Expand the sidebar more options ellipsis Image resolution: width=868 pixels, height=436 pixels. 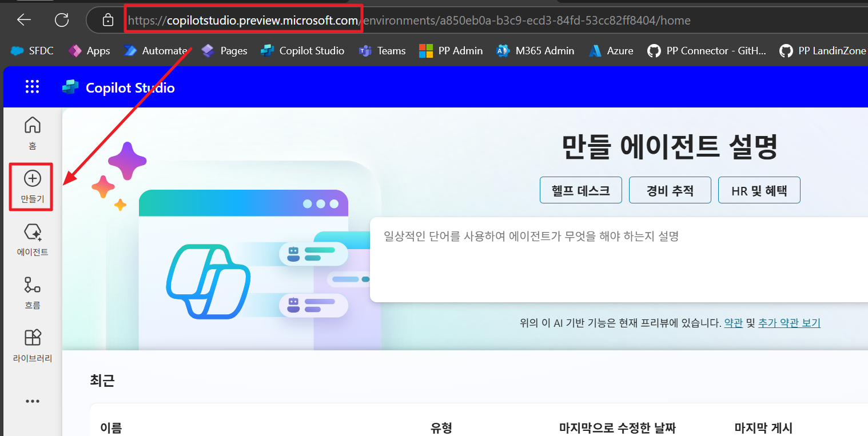(x=33, y=401)
